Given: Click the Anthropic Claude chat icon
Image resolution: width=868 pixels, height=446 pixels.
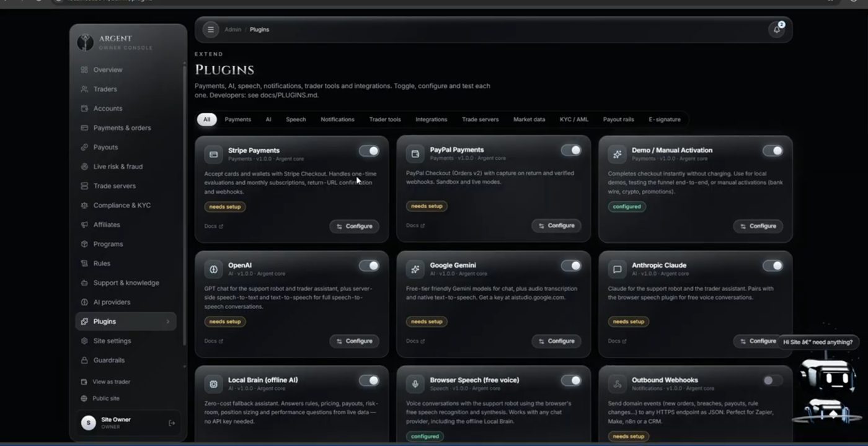Looking at the screenshot, I should coord(618,269).
